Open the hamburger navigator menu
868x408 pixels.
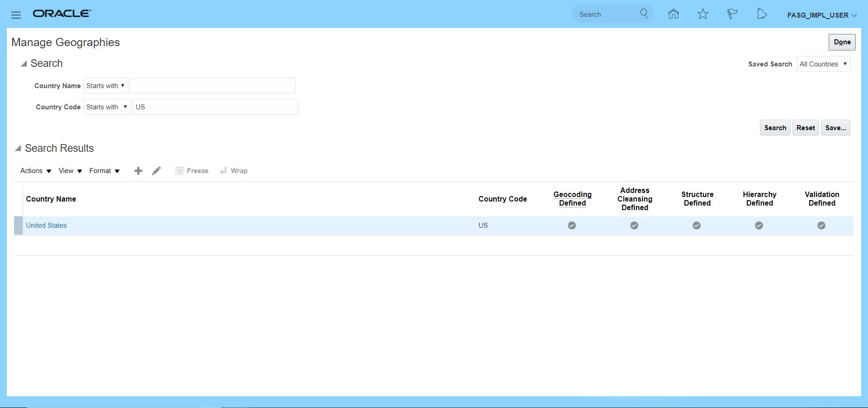[16, 15]
